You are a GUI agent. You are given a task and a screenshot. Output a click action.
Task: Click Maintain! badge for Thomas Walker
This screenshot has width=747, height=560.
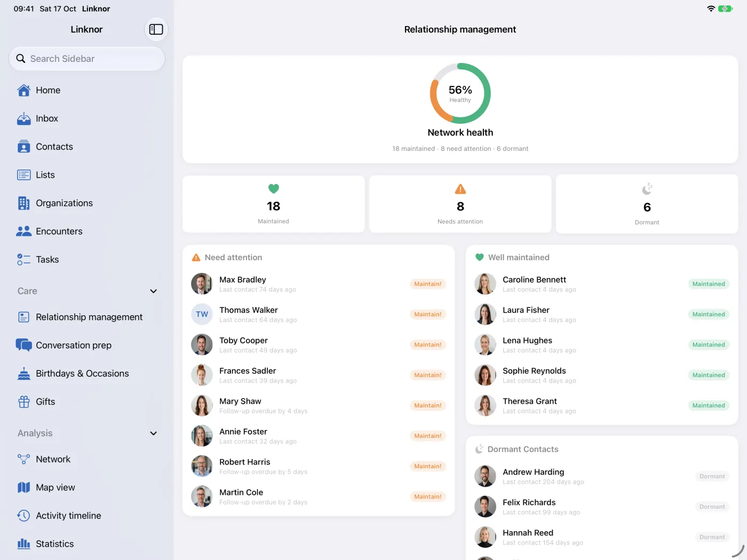coord(428,314)
